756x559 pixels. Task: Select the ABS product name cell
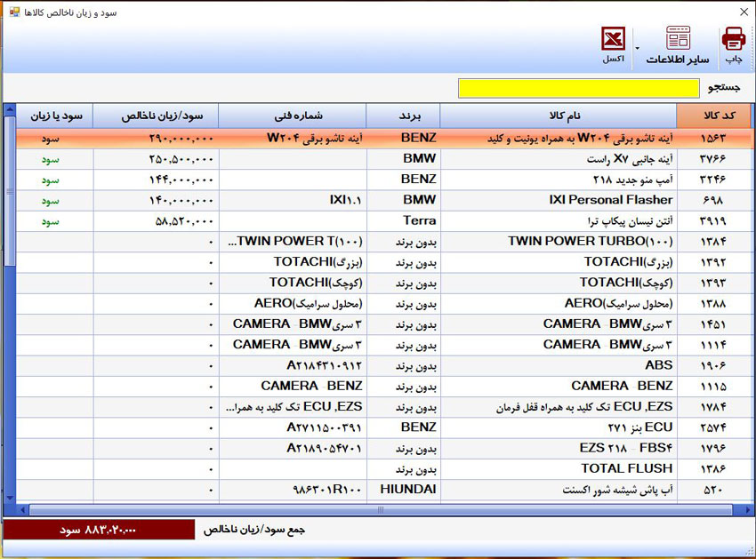(559, 366)
